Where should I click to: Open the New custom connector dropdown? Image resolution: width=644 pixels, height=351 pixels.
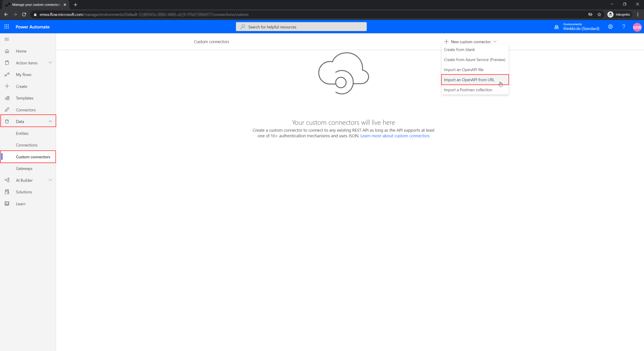(x=470, y=42)
